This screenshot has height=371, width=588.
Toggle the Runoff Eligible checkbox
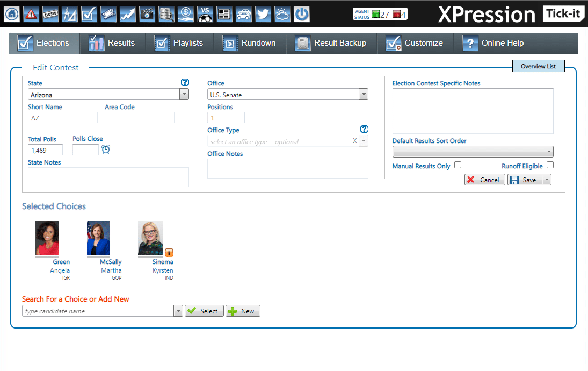pos(550,165)
